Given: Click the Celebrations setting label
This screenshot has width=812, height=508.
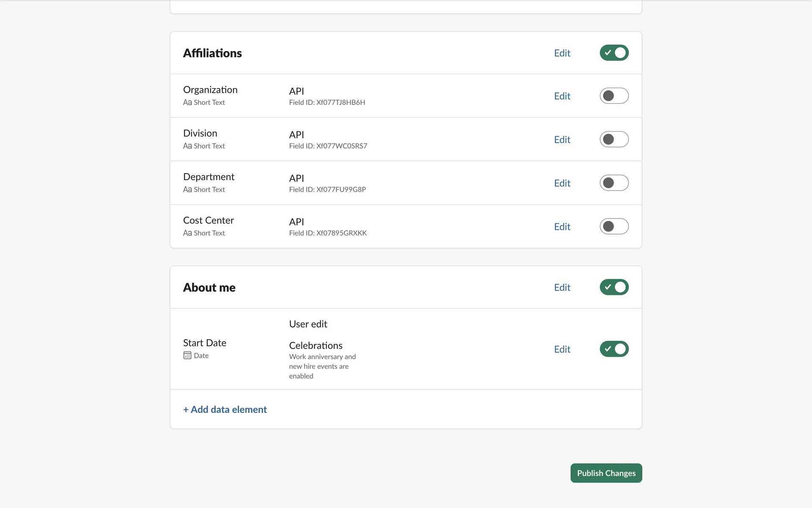Looking at the screenshot, I should coord(315,345).
